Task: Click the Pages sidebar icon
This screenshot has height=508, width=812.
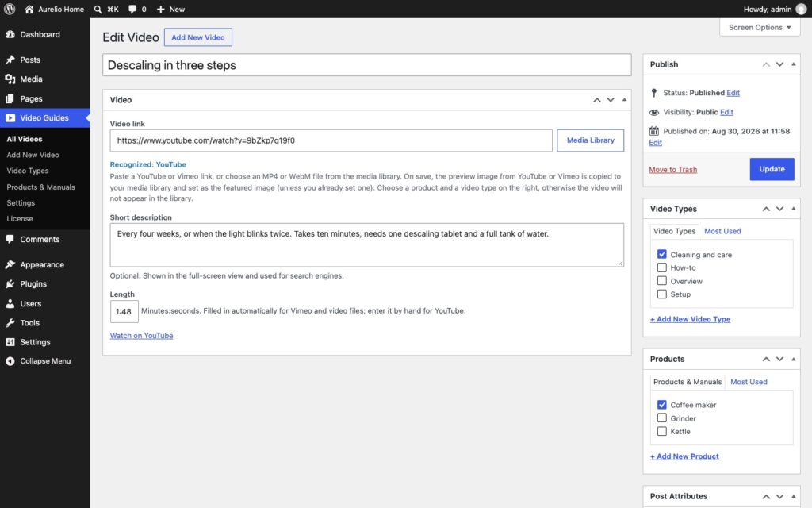Action: pos(10,98)
